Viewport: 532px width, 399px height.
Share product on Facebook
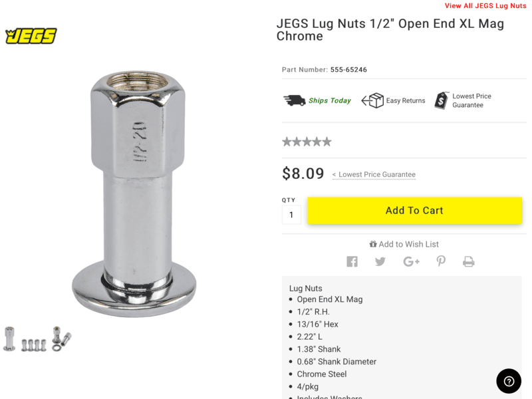pos(352,261)
